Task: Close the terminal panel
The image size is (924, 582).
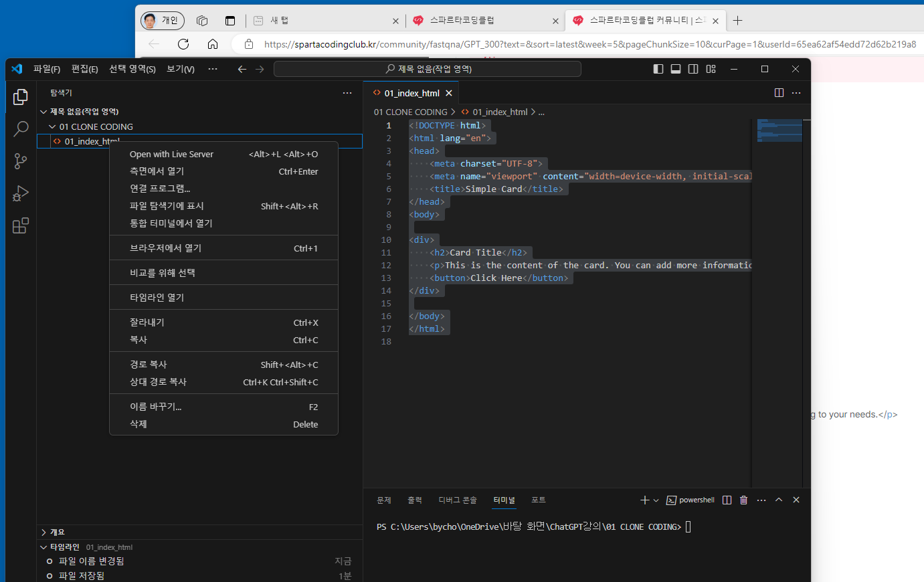Action: pos(796,500)
